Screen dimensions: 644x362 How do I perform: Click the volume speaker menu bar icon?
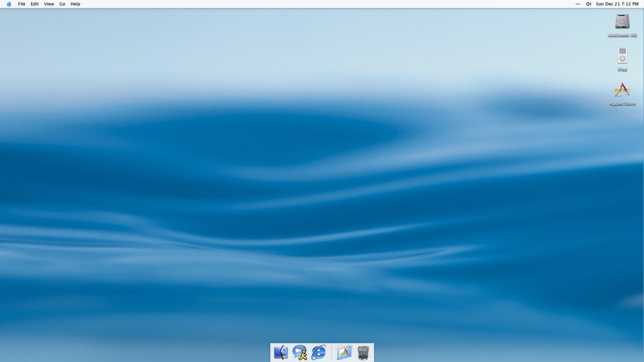[588, 4]
